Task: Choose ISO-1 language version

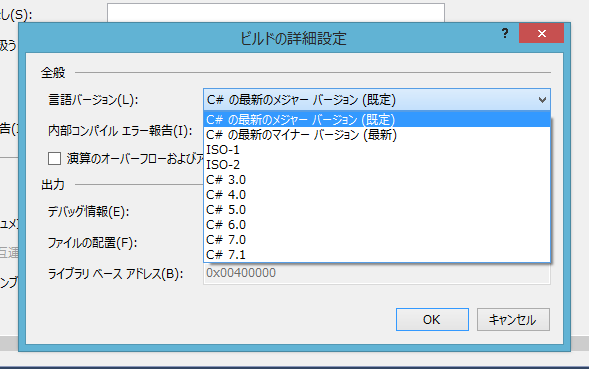Action: click(377, 150)
